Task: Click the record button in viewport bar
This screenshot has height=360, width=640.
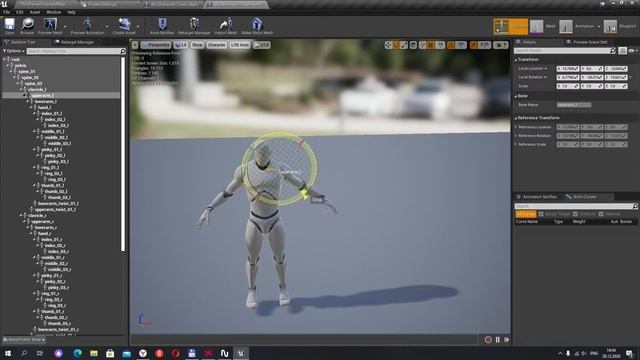Action: [x=488, y=340]
